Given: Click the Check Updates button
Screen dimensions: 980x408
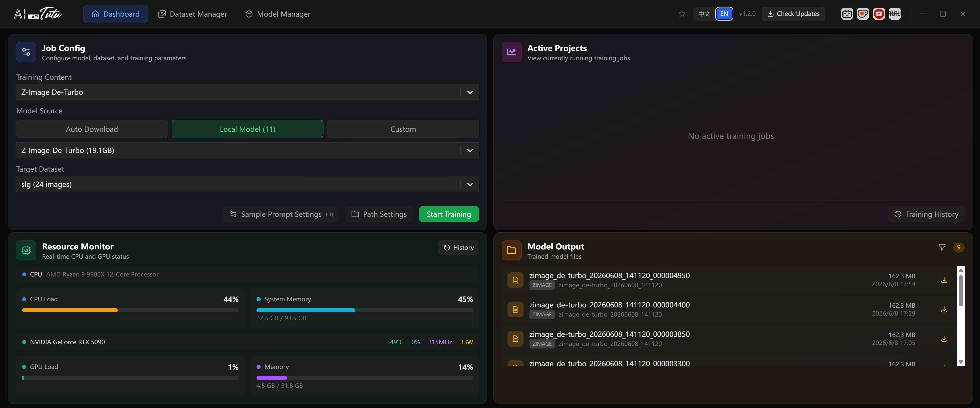Looking at the screenshot, I should pos(793,14).
